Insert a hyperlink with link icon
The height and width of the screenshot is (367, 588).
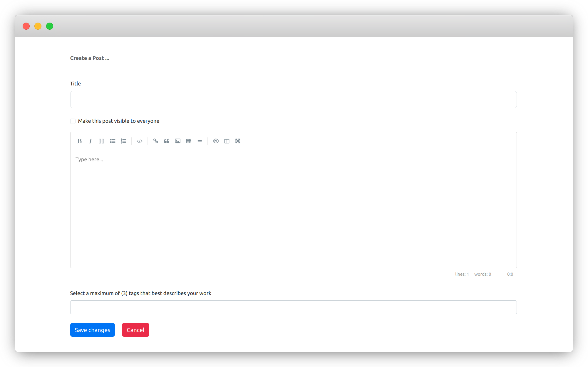coord(156,141)
